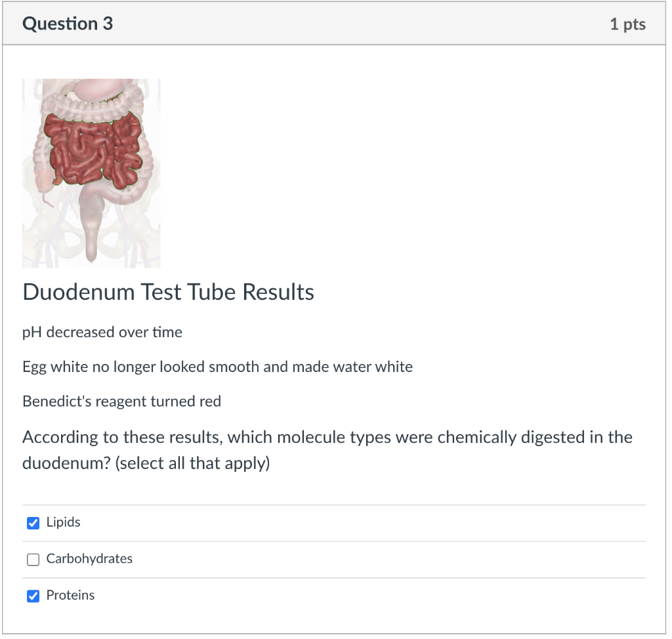Click the egg white observation text
Screen dimensions: 672x639
(217, 367)
